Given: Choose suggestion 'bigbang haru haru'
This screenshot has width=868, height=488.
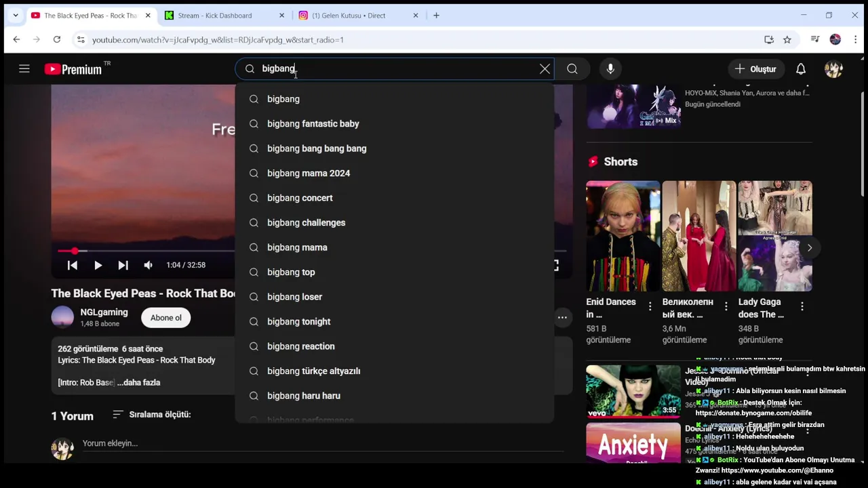Looking at the screenshot, I should click(395, 396).
